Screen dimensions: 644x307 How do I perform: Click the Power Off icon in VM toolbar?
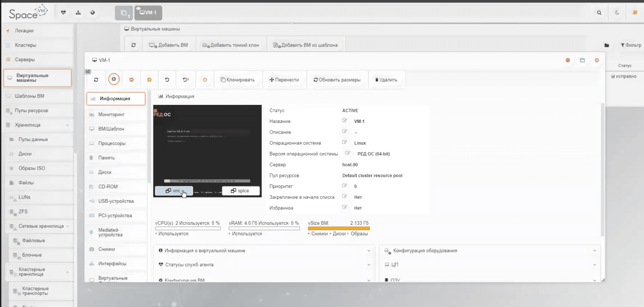pos(205,79)
